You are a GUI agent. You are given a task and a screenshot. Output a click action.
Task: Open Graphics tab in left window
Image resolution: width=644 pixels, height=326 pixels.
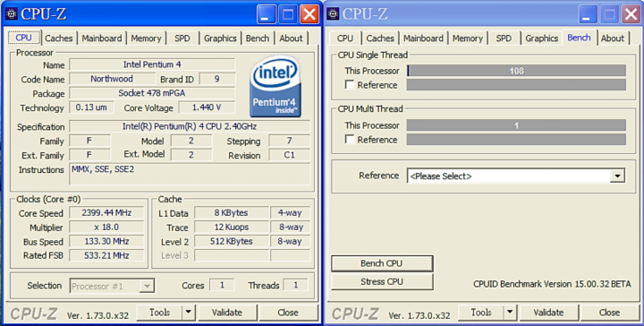(220, 39)
